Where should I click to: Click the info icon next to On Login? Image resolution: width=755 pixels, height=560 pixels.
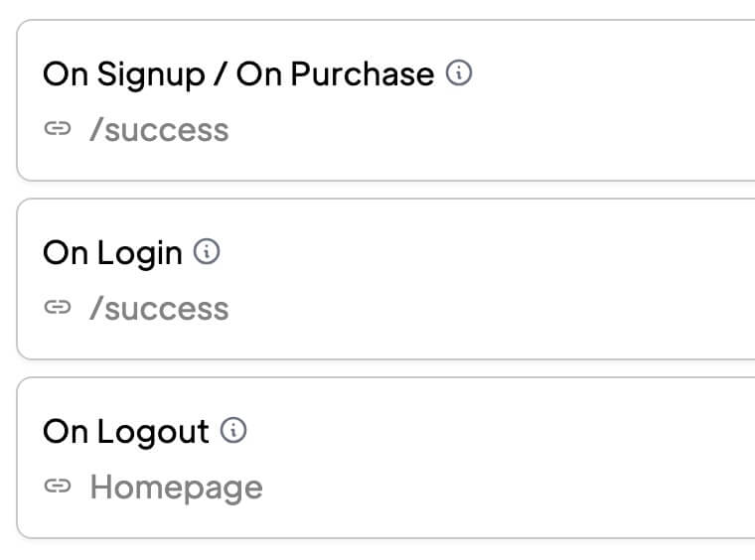pos(206,252)
